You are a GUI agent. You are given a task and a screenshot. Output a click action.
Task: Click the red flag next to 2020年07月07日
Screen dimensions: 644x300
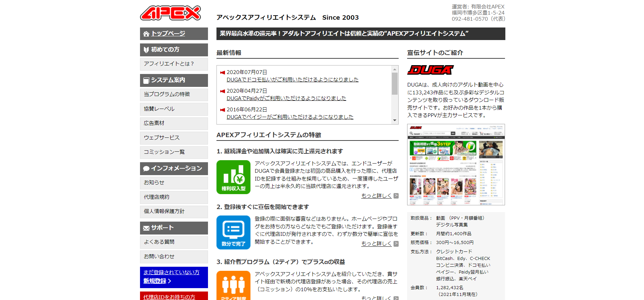pos(223,72)
